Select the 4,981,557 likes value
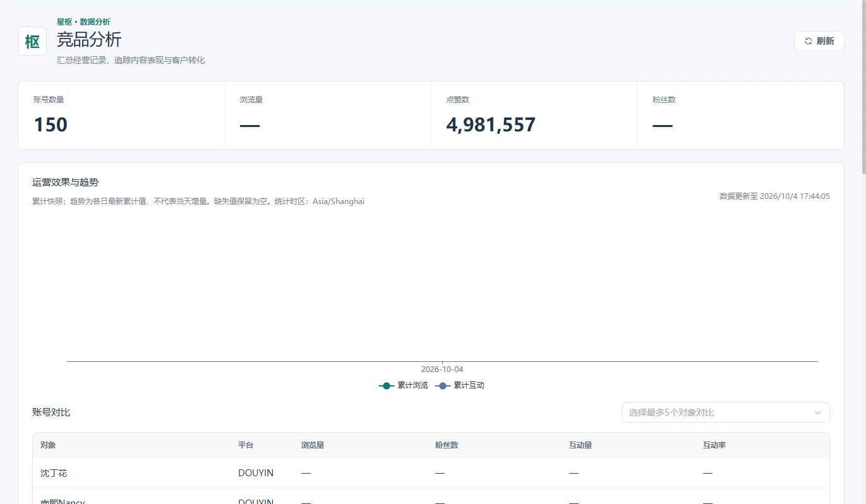The width and height of the screenshot is (866, 504). pos(491,124)
